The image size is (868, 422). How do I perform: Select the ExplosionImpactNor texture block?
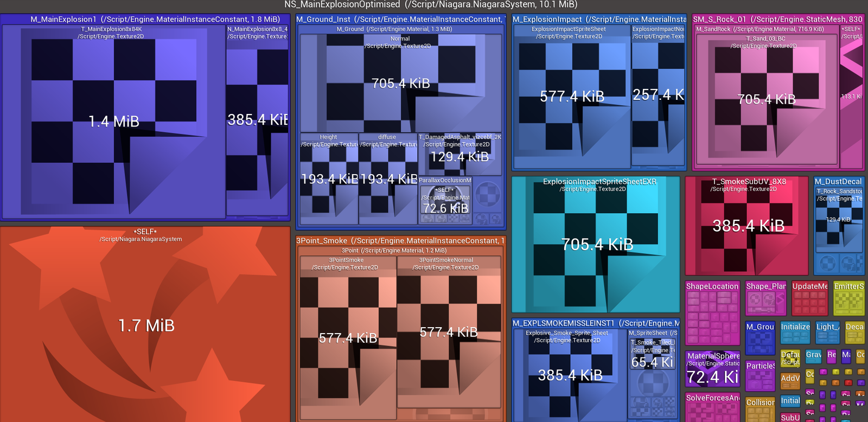(x=658, y=95)
